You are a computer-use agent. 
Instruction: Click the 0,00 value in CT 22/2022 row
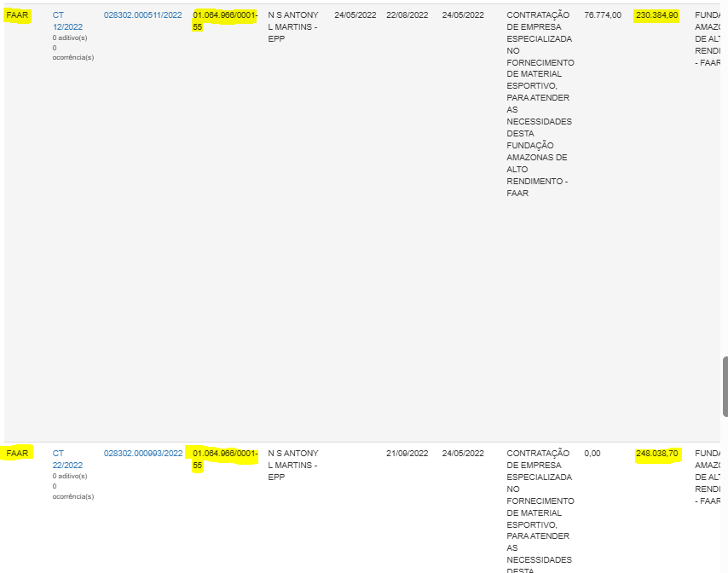point(592,454)
